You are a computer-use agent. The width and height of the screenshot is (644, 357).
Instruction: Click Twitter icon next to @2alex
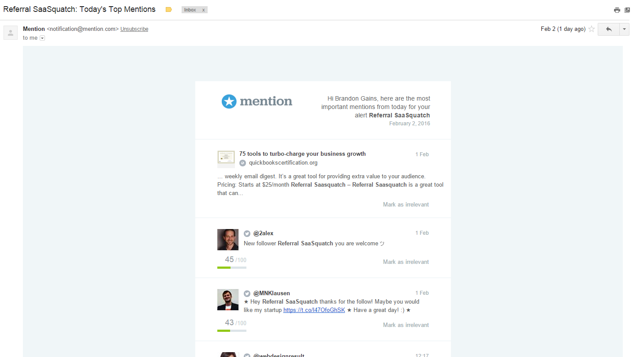coord(247,233)
